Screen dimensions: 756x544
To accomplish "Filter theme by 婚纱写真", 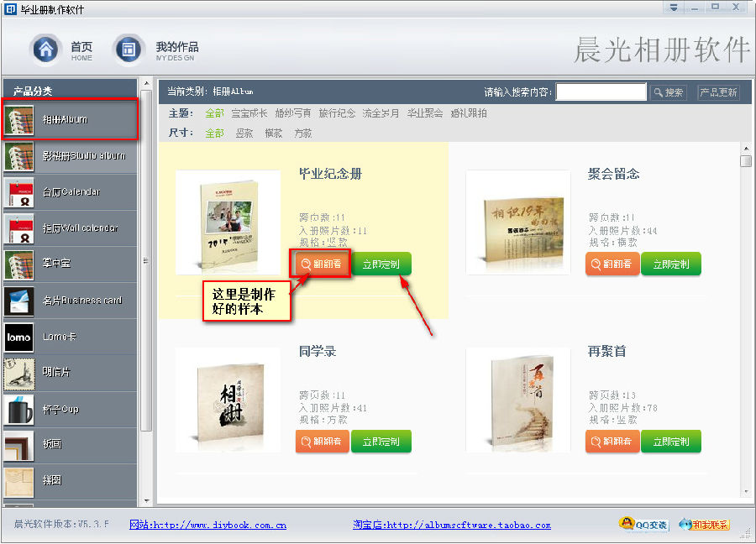I will click(x=293, y=113).
